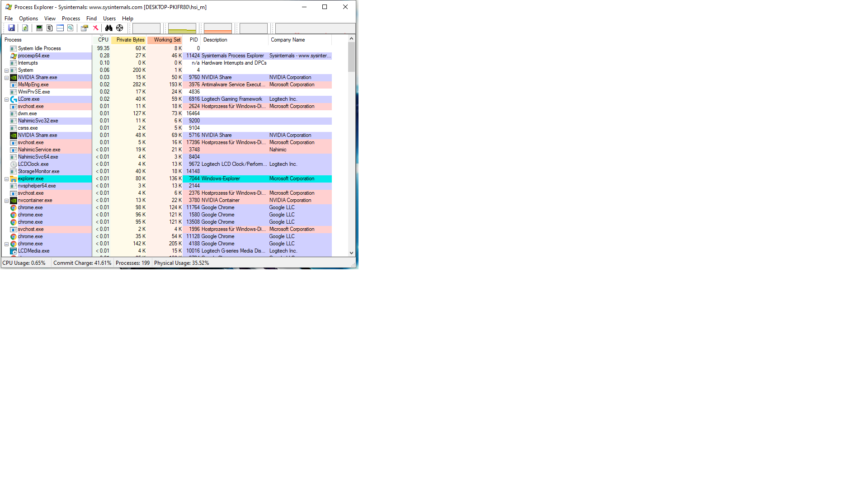
Task: Toggle the Show Lower Pane icon
Action: click(60, 28)
